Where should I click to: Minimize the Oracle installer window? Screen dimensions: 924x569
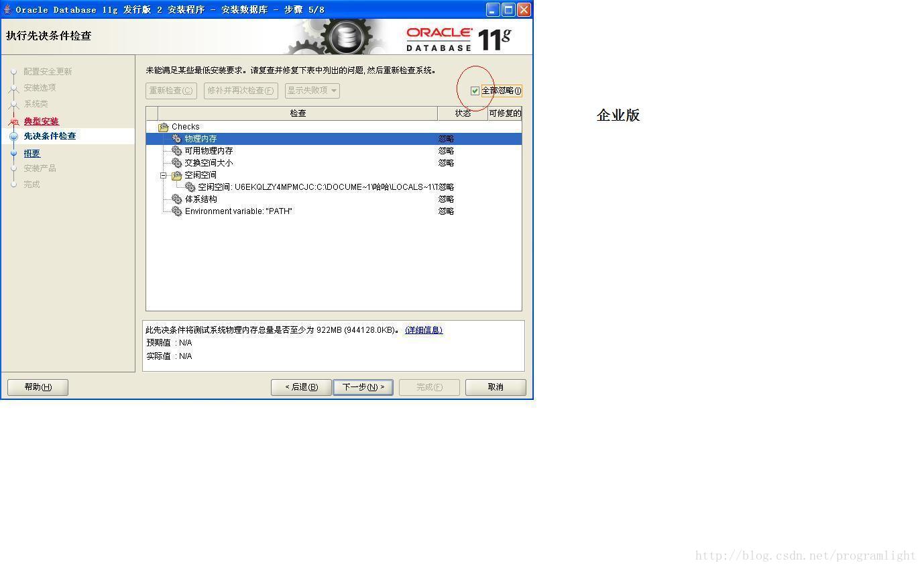(493, 9)
